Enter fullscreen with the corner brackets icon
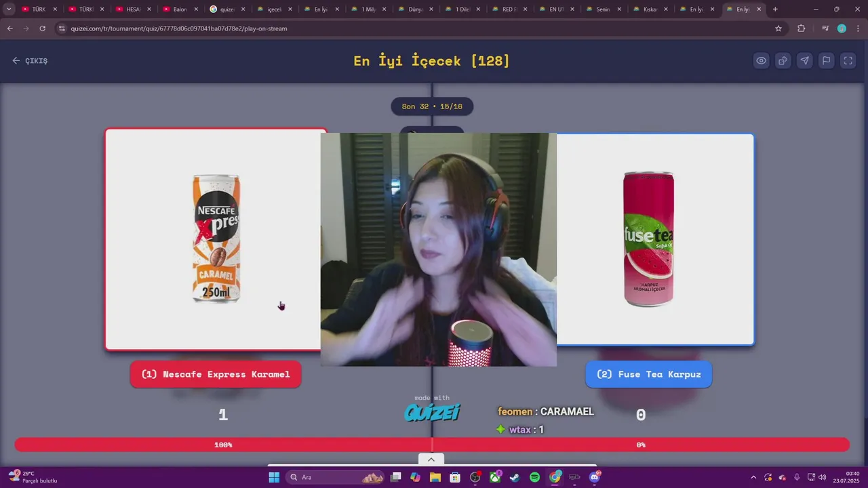The width and height of the screenshot is (868, 488). tap(848, 60)
